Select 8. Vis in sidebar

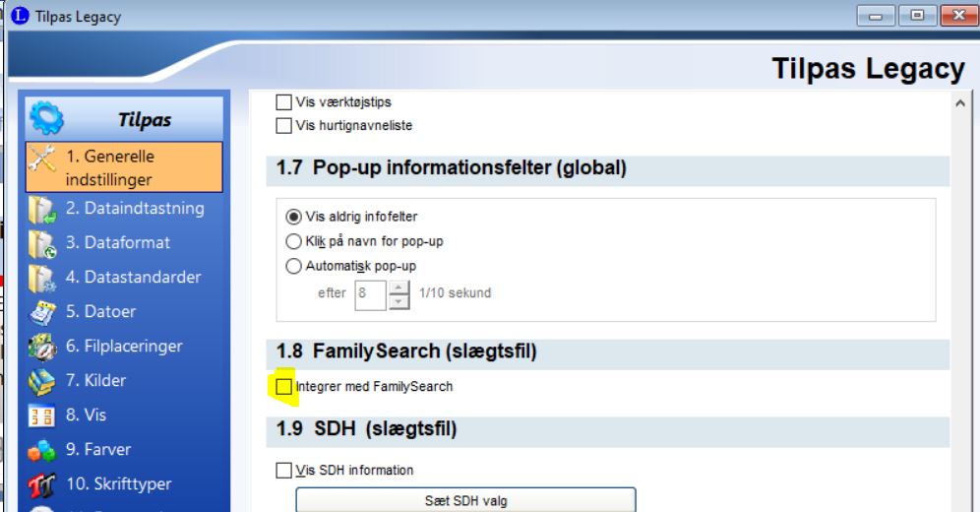click(124, 416)
